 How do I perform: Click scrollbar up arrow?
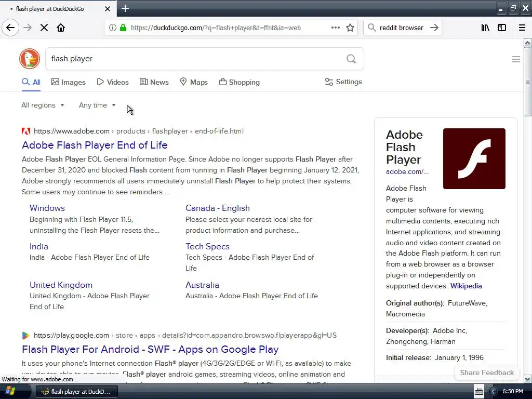tap(527, 43)
